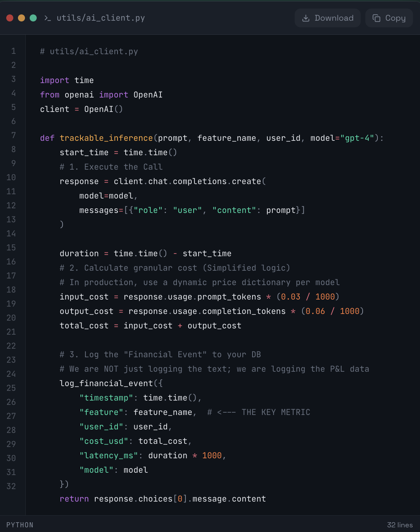Click the "gpt-4" default model string
Image resolution: width=420 pixels, height=532 pixels.
pyautogui.click(x=357, y=138)
